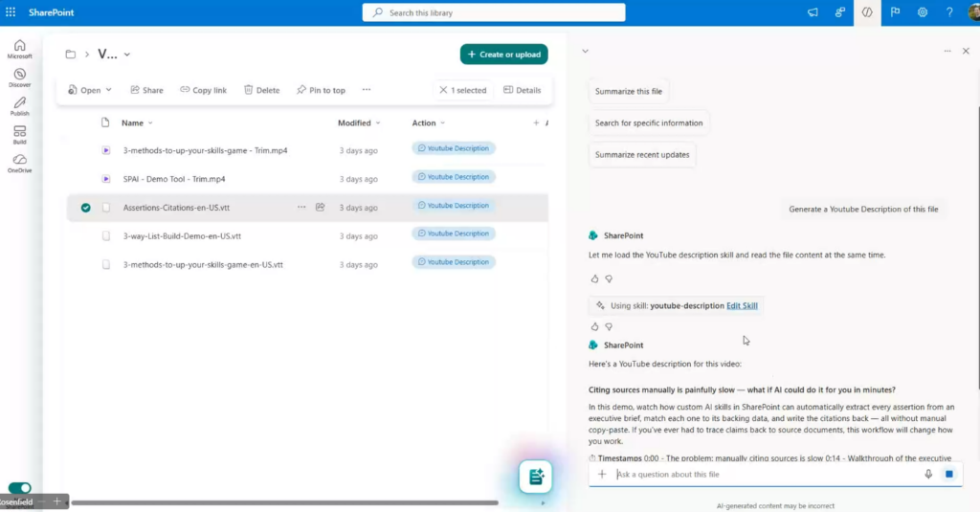Expand the Open dropdown arrow
980x512 pixels.
click(x=109, y=90)
